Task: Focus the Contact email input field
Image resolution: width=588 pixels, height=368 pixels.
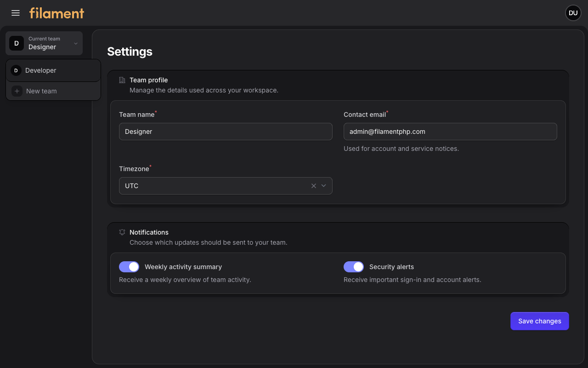Action: [x=450, y=132]
